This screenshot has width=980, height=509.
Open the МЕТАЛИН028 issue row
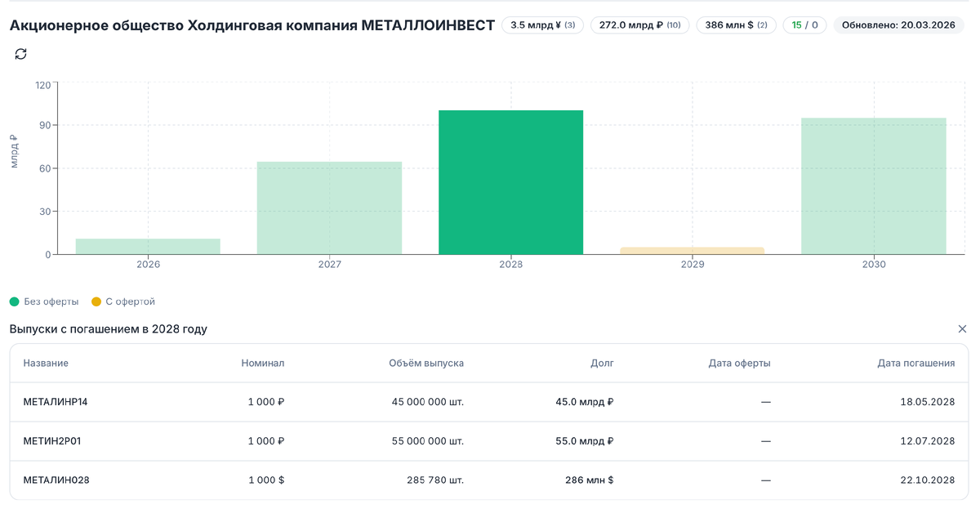coord(489,480)
